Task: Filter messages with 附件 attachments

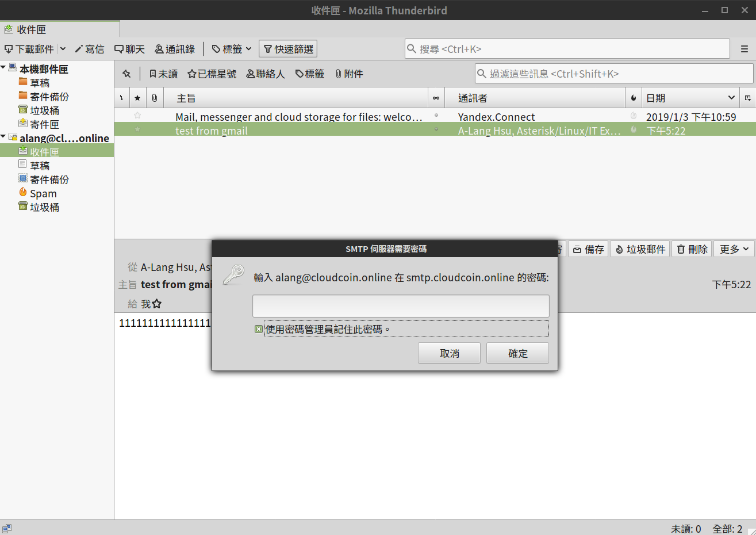Action: (349, 74)
